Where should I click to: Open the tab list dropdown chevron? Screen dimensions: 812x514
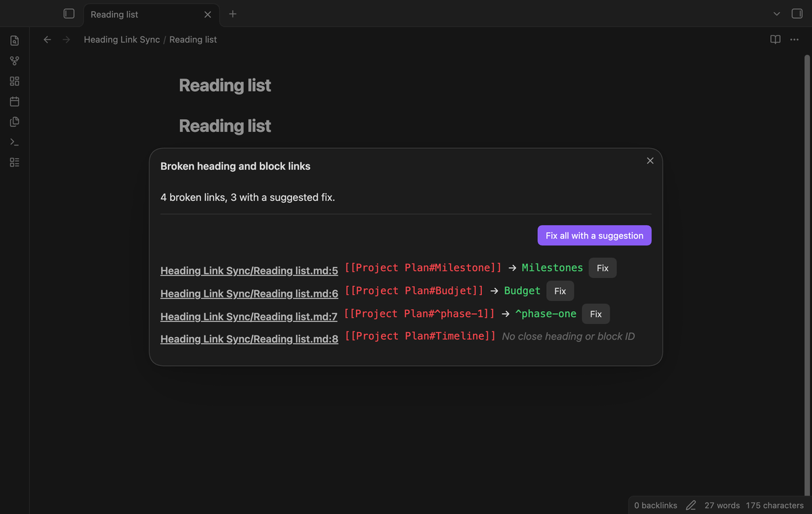click(x=777, y=14)
